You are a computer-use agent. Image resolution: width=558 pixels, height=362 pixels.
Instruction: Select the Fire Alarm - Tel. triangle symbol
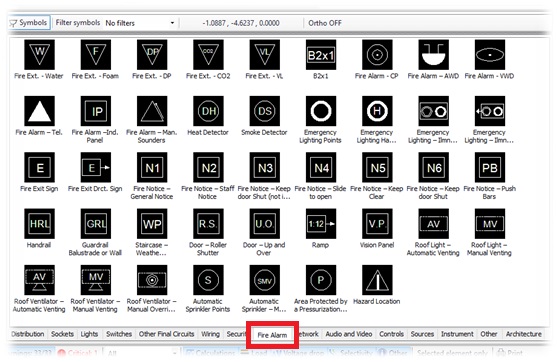pos(39,111)
